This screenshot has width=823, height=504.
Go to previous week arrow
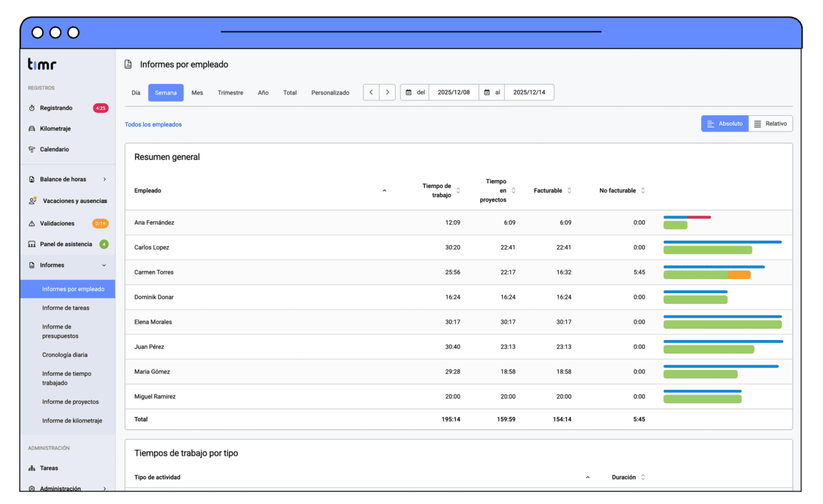coord(371,93)
